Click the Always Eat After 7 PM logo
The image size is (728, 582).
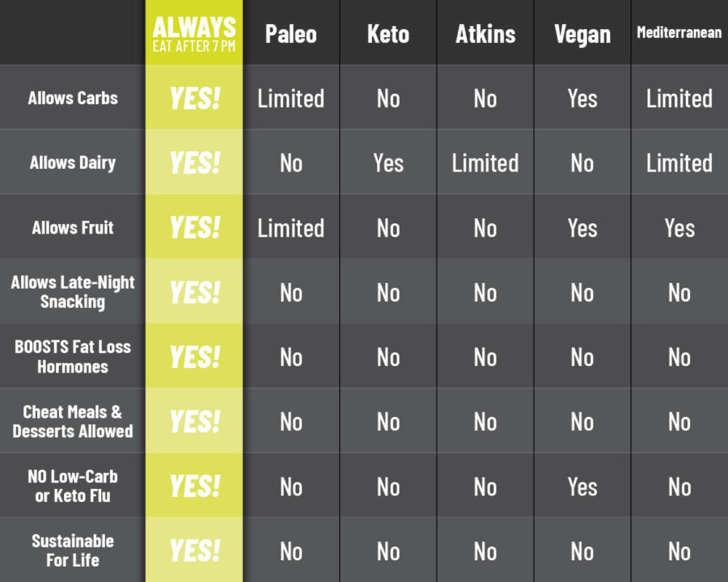[x=194, y=34]
